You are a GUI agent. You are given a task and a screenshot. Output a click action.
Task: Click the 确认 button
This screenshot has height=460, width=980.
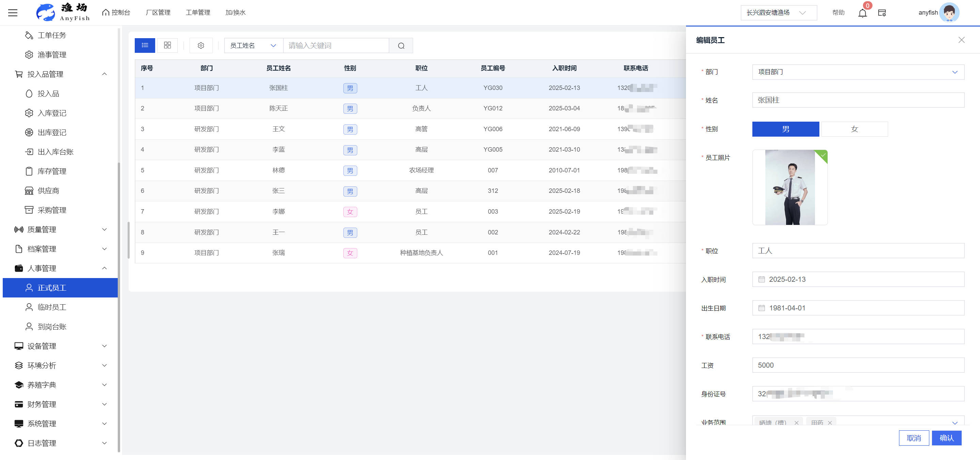click(946, 438)
